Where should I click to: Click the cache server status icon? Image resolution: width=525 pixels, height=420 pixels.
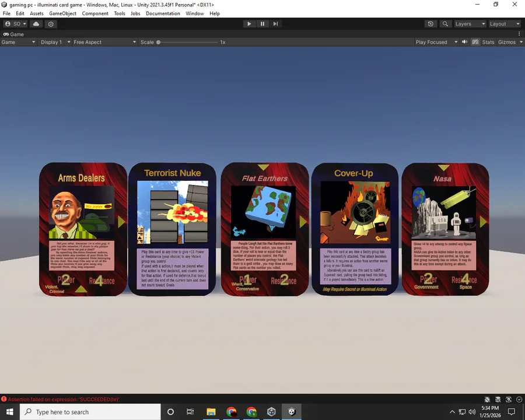pos(498,399)
